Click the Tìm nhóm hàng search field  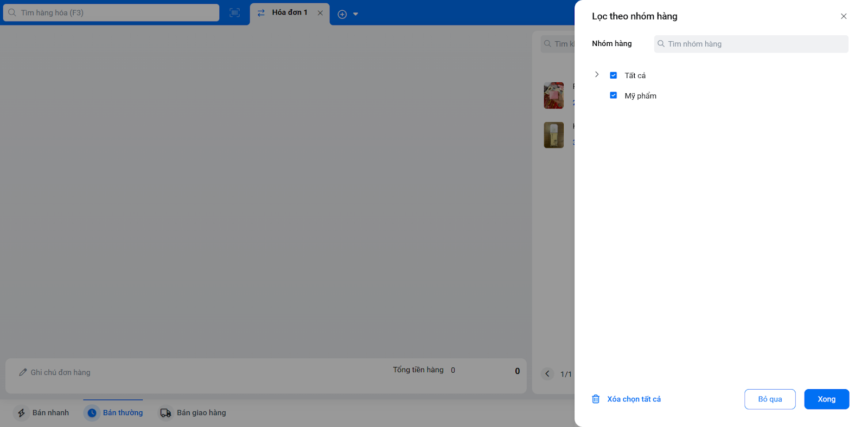(751, 44)
